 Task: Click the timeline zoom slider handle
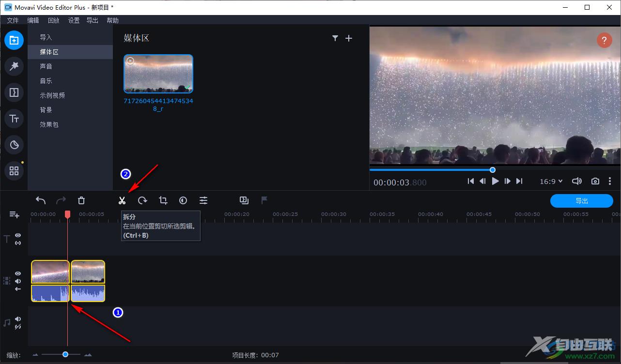pos(65,355)
